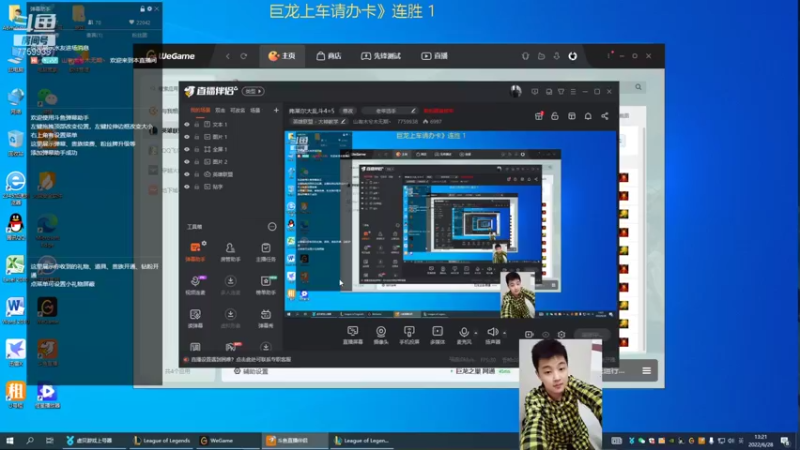Viewport: 800px width, 450px height.
Task: Click WeGame refresh icon
Action: click(244, 56)
